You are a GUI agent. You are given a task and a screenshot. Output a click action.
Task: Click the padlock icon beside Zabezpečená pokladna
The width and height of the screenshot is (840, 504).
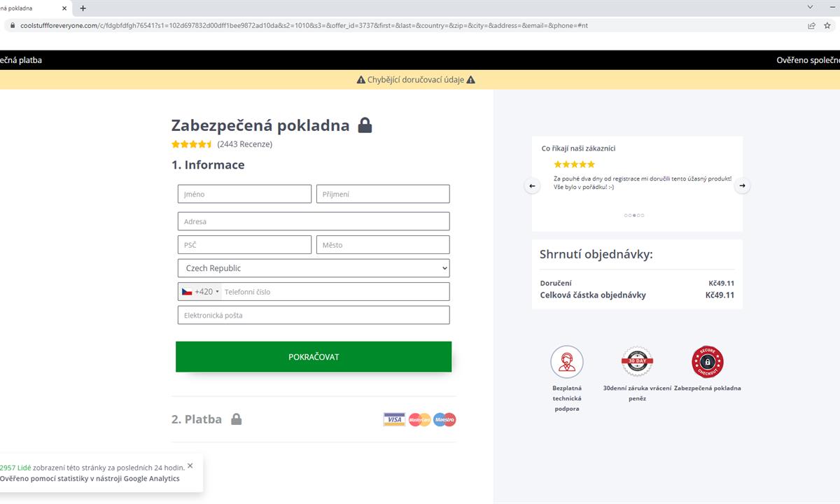(x=365, y=126)
